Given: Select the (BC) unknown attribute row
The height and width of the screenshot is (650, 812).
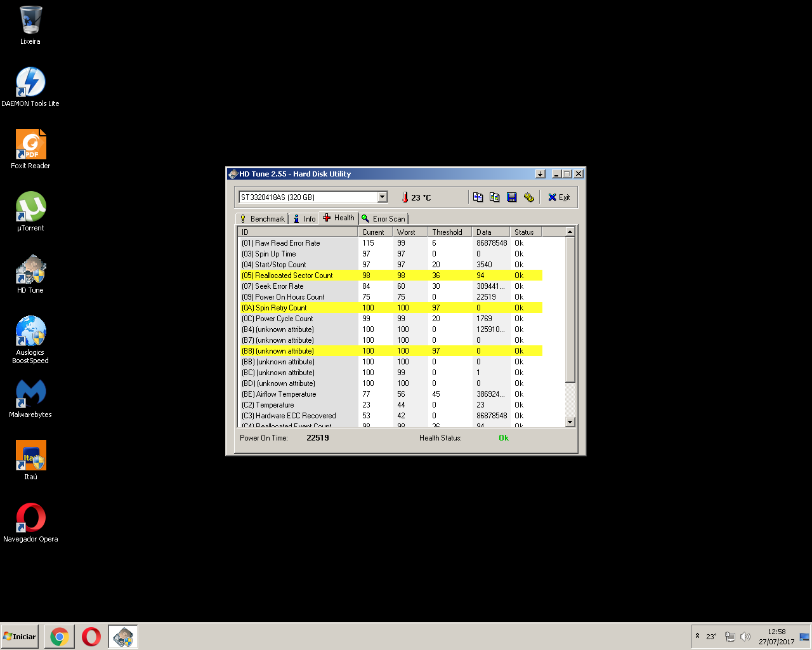Looking at the screenshot, I should pyautogui.click(x=390, y=373).
